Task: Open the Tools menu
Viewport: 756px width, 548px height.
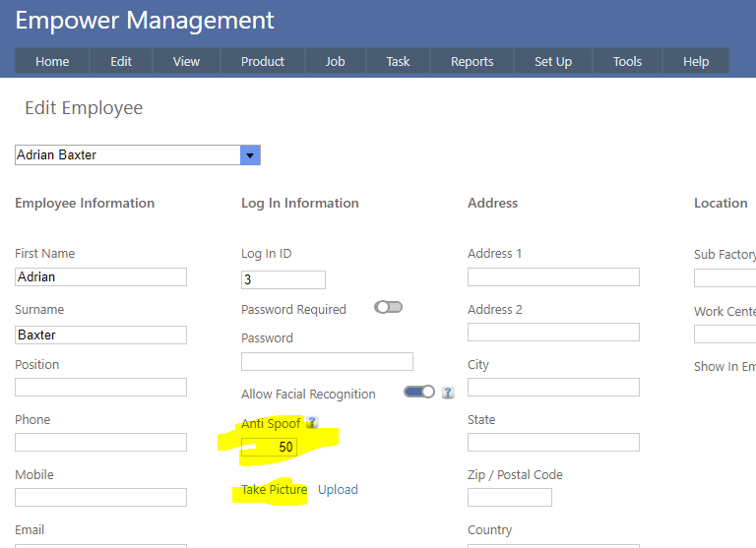Action: click(x=627, y=61)
